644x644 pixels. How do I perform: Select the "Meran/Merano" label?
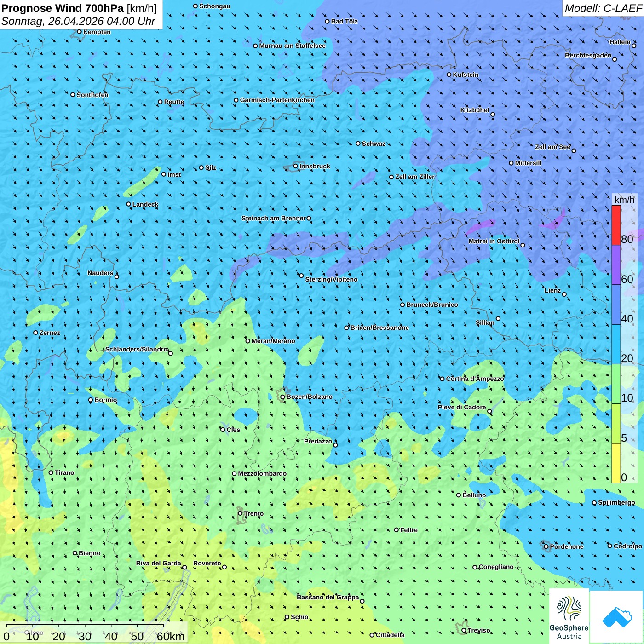[273, 341]
